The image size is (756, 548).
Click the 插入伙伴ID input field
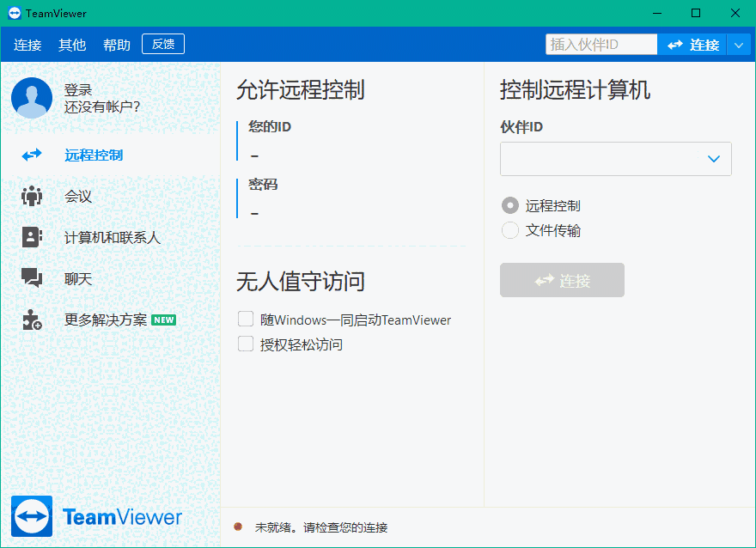pos(601,42)
